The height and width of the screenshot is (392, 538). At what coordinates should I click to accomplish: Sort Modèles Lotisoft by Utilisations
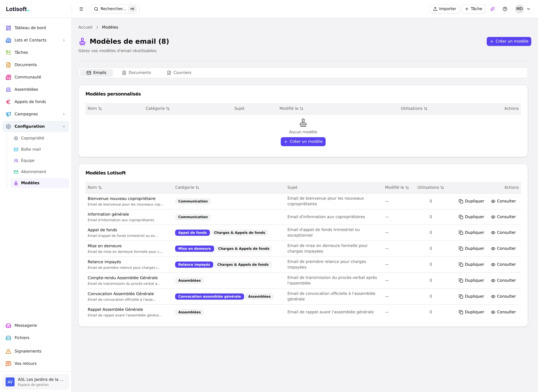(x=431, y=187)
